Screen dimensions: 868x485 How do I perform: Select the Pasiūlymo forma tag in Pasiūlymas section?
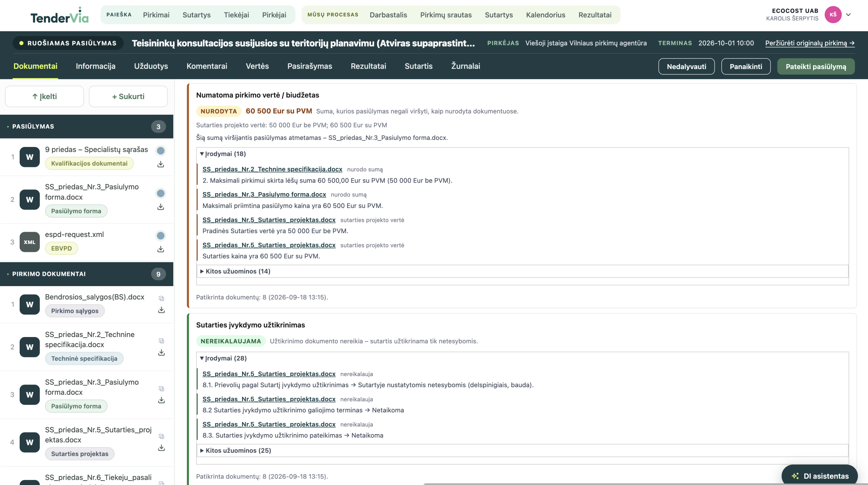[x=76, y=211]
